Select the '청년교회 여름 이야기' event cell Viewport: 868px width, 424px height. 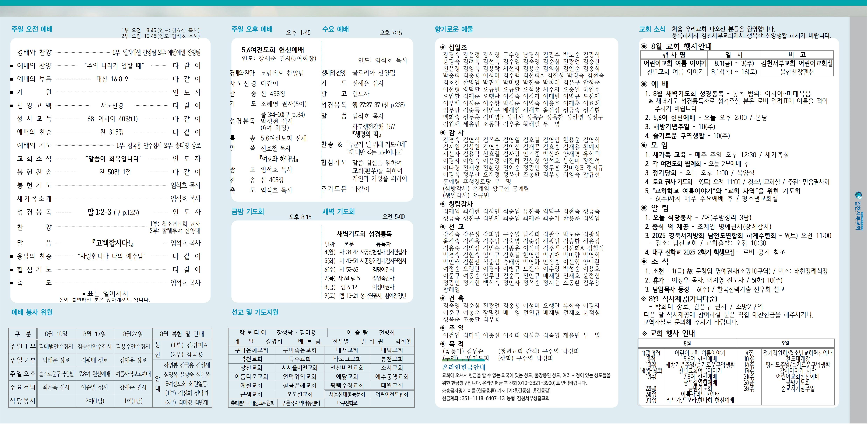point(675,72)
